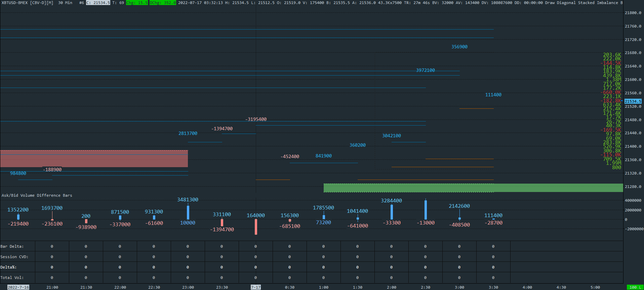Select the highlighted close value C: 21534.5
This screenshot has height=290, width=644.
point(98,3)
